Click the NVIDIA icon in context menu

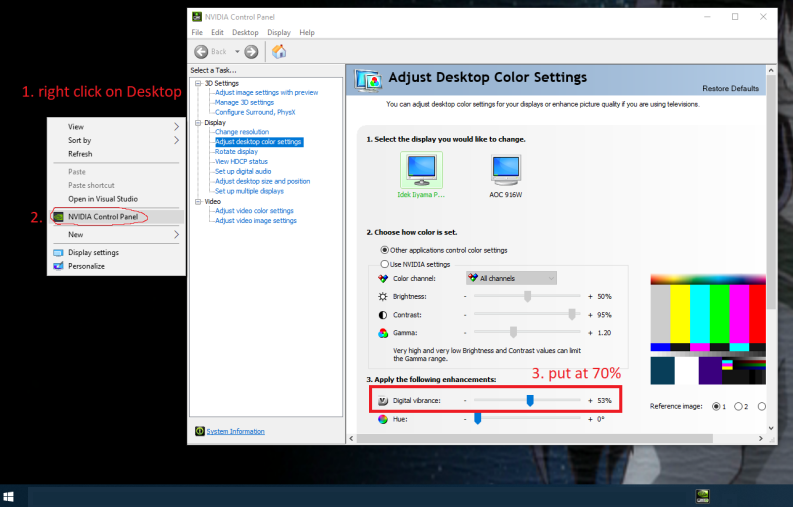tap(59, 217)
